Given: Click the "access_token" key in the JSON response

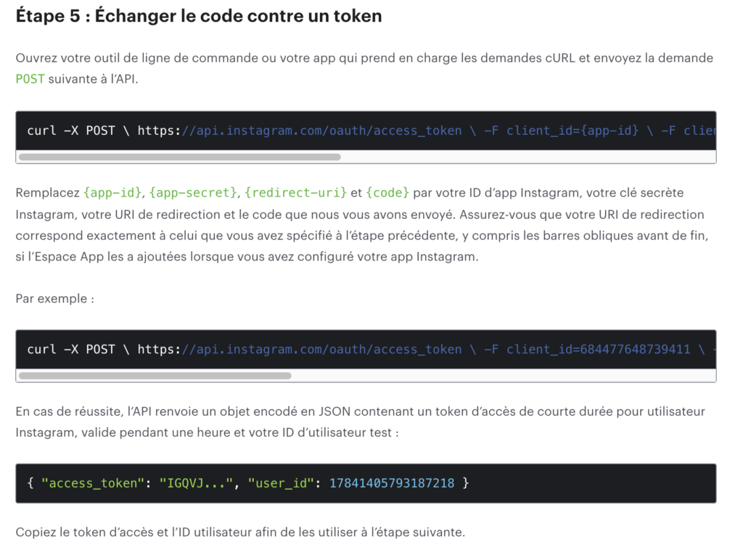Looking at the screenshot, I should pyautogui.click(x=93, y=483).
